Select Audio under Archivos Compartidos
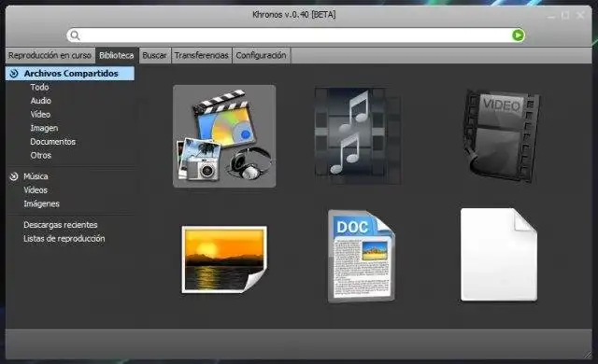598x364 pixels. [41, 101]
